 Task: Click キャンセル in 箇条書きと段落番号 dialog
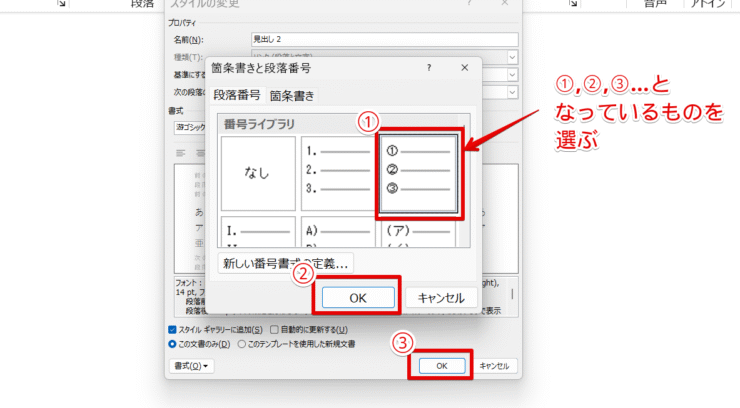coord(441,298)
